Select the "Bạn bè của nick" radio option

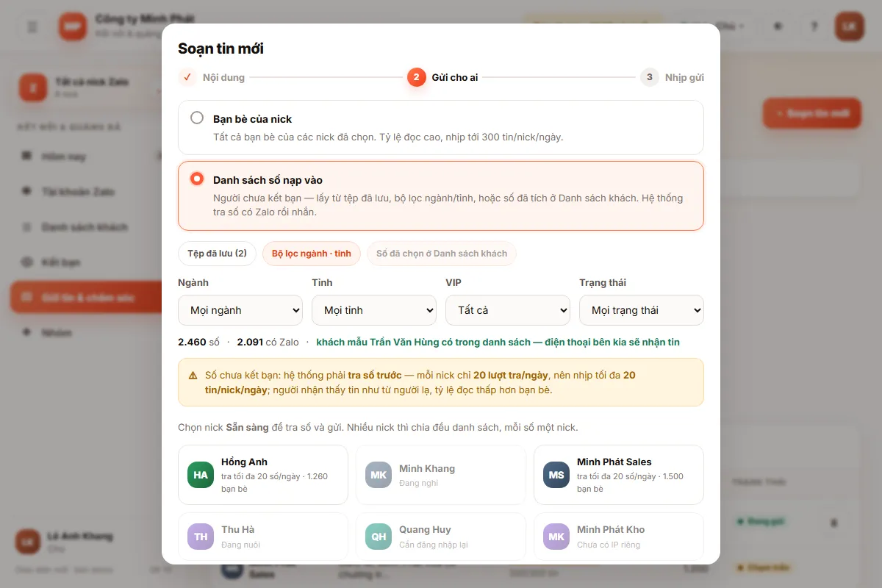(x=197, y=118)
